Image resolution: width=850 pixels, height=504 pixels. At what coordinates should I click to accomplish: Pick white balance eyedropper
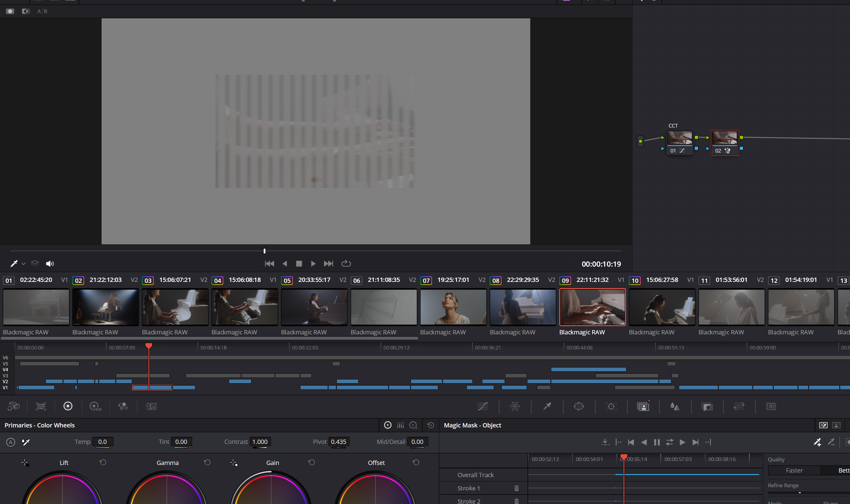pyautogui.click(x=26, y=442)
